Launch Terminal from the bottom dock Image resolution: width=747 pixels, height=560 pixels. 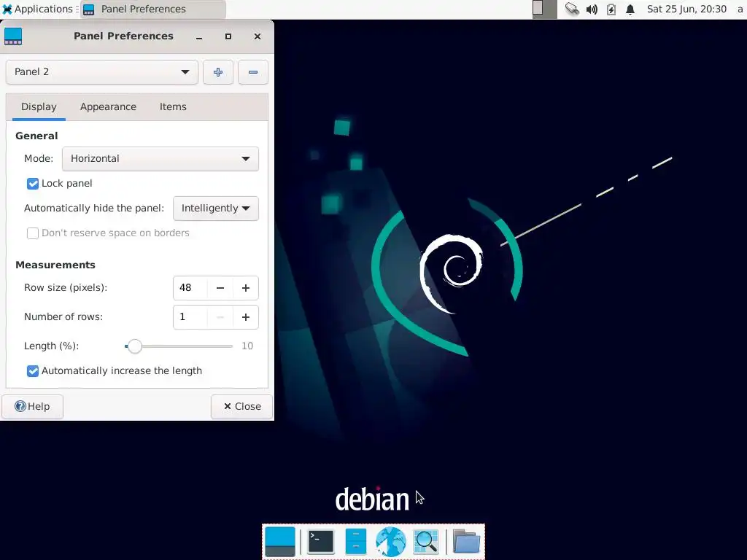coord(321,542)
